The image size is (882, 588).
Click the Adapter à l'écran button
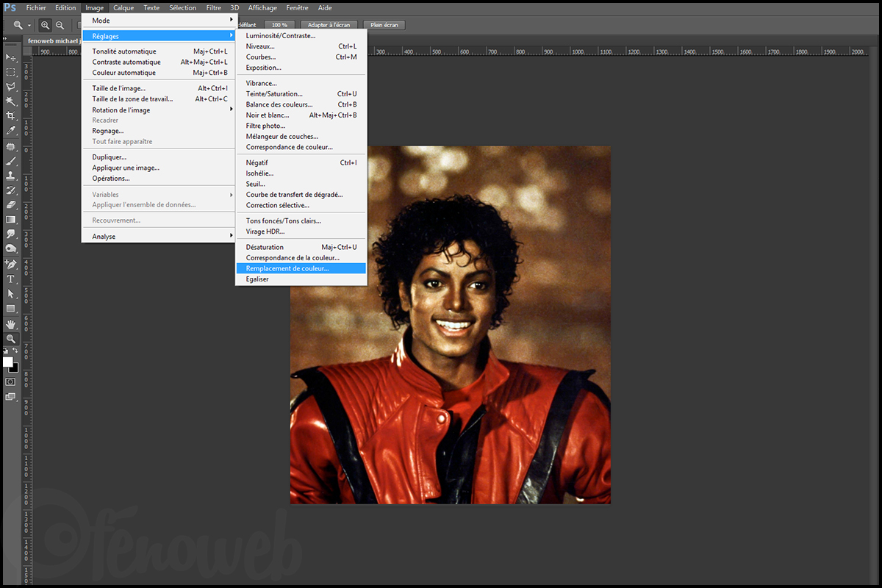329,25
